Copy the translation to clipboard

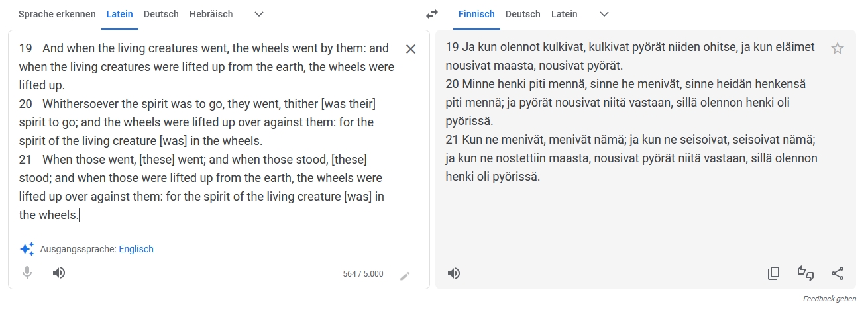tap(773, 273)
